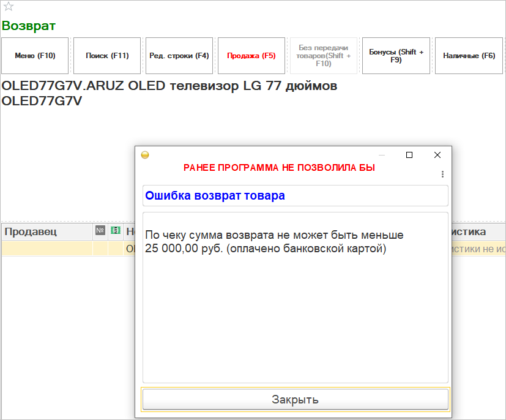Switch to Продажа (F5) mode
The height and width of the screenshot is (420, 506).
(x=251, y=56)
